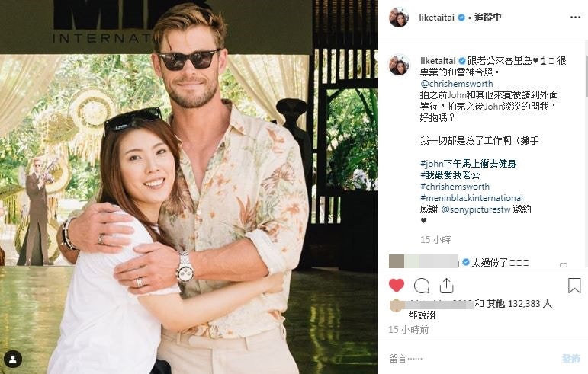Screen dimensions: 588x374
Task: Open the #chrishemsworth hashtag
Action: coord(455,187)
